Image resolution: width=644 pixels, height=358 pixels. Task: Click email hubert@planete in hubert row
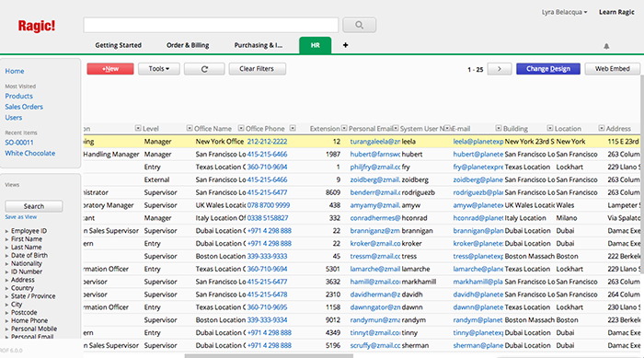(x=478, y=154)
